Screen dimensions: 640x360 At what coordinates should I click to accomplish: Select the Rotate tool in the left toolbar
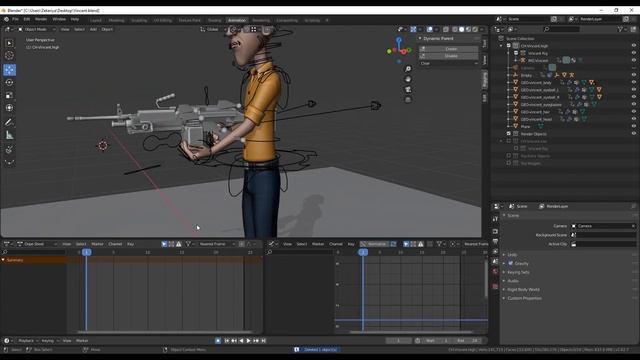[9, 83]
